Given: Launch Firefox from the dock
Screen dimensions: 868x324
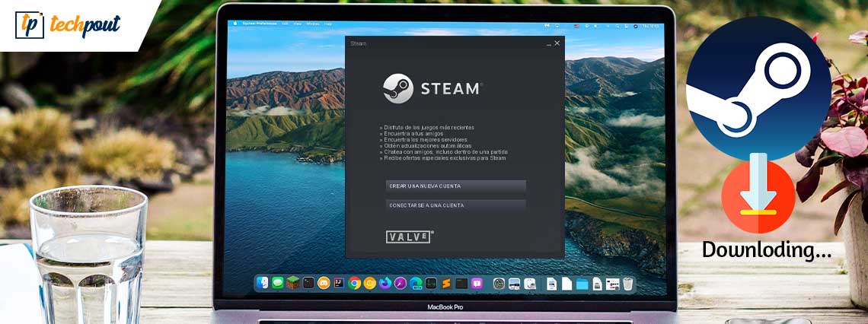Looking at the screenshot, I should pyautogui.click(x=385, y=283).
